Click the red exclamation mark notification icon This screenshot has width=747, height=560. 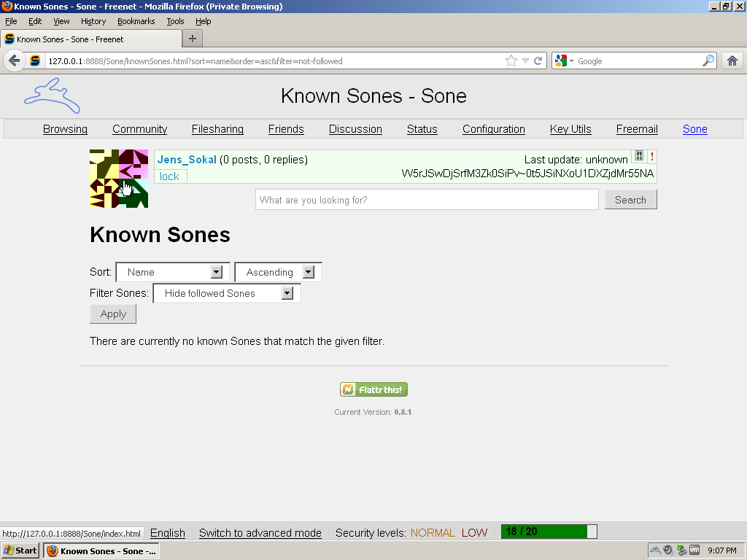651,156
